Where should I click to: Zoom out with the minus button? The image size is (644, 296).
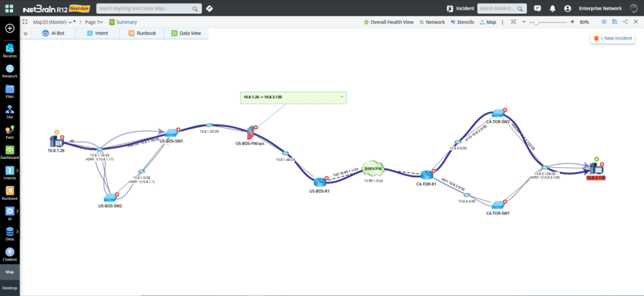524,22
